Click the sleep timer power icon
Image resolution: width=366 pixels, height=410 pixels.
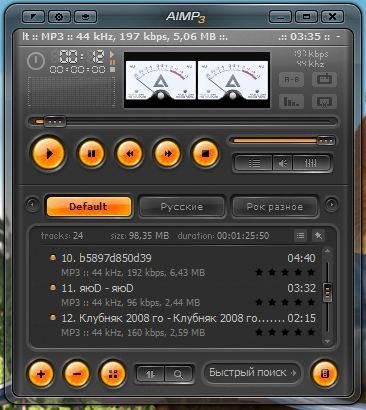(36, 61)
